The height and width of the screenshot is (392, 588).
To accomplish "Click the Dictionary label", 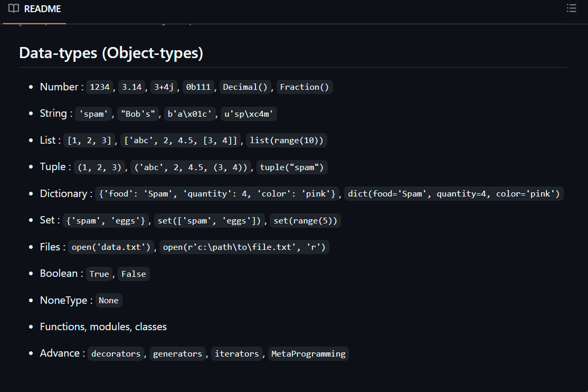I will click(x=64, y=193).
